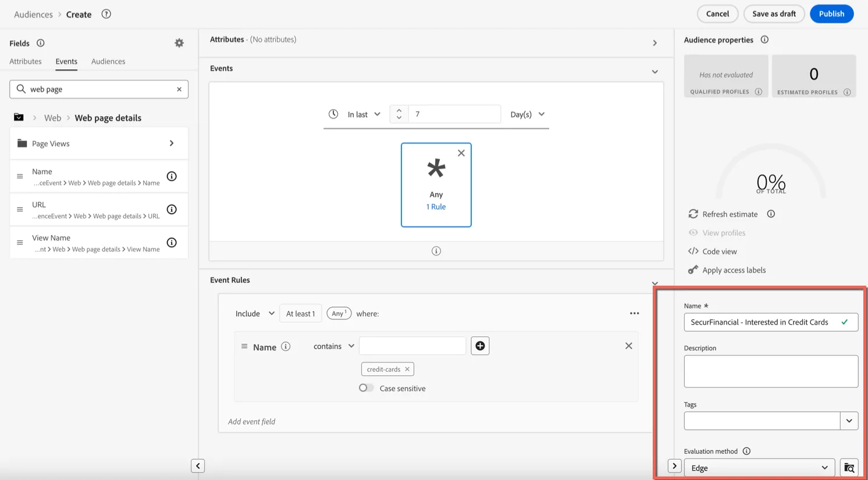Toggle the Case sensitive switch
The height and width of the screenshot is (480, 868).
click(x=366, y=388)
